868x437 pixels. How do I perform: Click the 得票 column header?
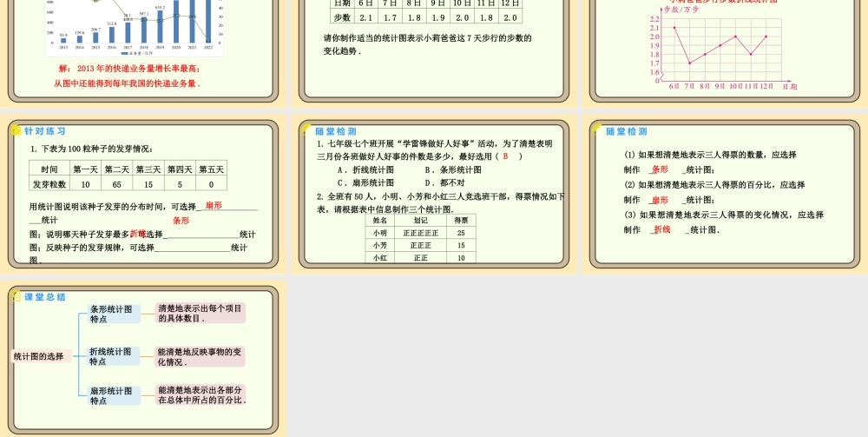(461, 221)
